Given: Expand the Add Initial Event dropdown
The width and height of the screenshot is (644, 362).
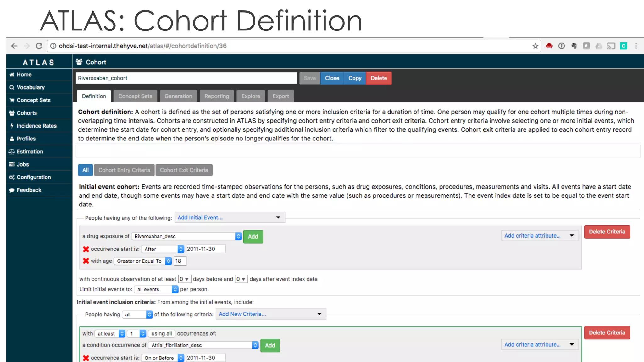Looking at the screenshot, I should click(x=230, y=217).
